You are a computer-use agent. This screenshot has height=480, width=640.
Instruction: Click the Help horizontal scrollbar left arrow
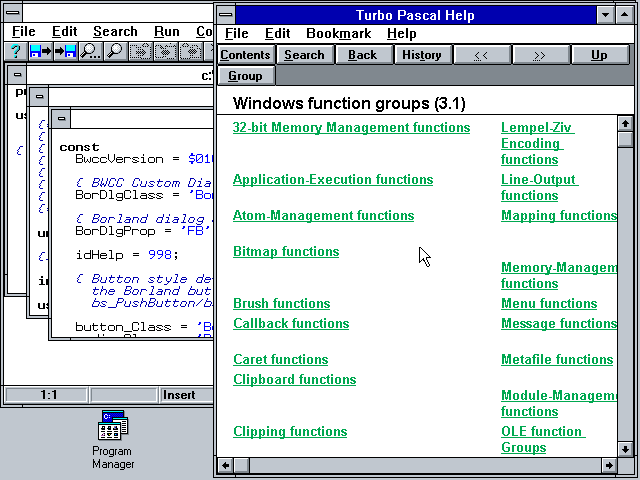225,465
